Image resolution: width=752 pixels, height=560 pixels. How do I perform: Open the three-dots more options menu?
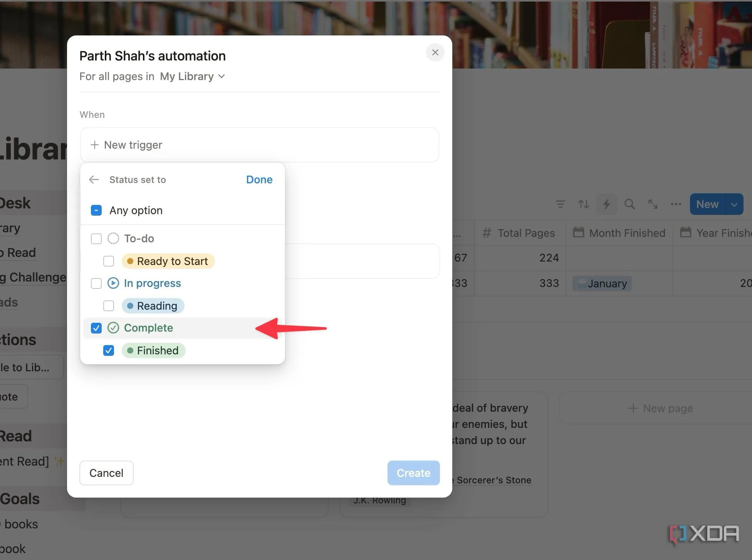pos(676,204)
